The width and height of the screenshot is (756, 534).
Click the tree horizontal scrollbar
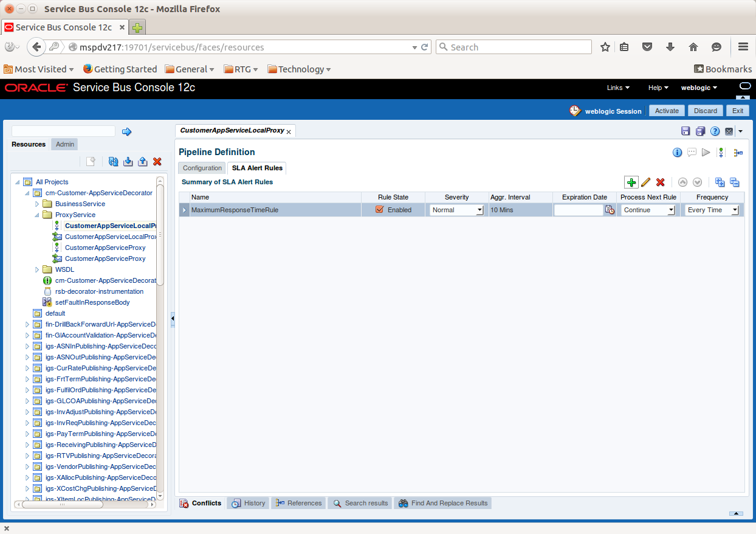coord(63,504)
